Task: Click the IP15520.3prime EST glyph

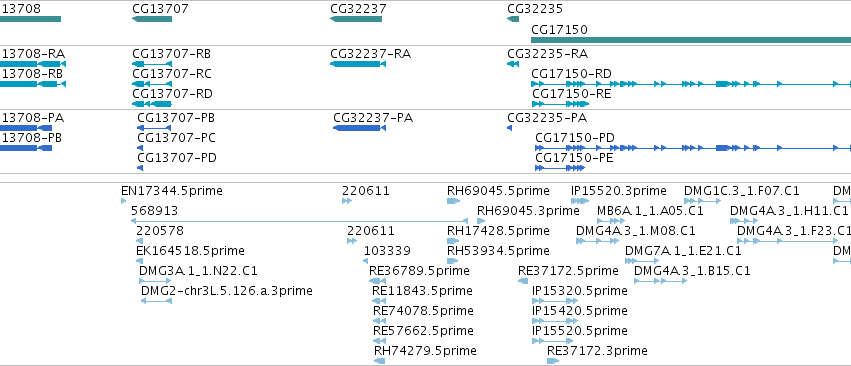Action: click(580, 201)
